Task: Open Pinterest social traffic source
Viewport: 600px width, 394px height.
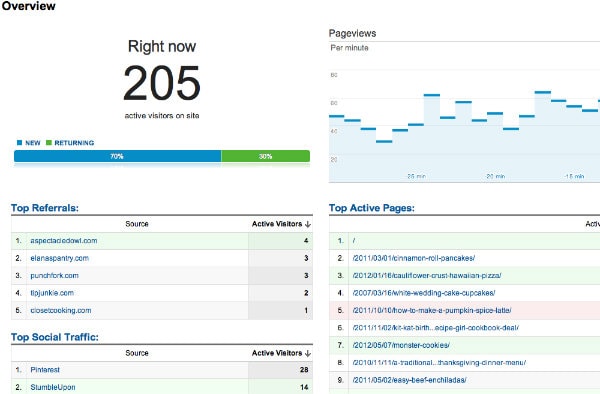Action: pos(45,370)
